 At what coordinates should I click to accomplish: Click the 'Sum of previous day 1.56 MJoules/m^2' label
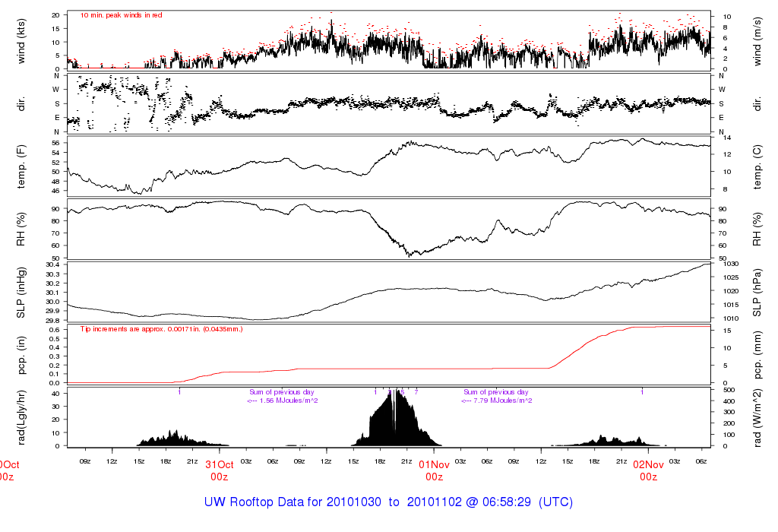click(282, 396)
